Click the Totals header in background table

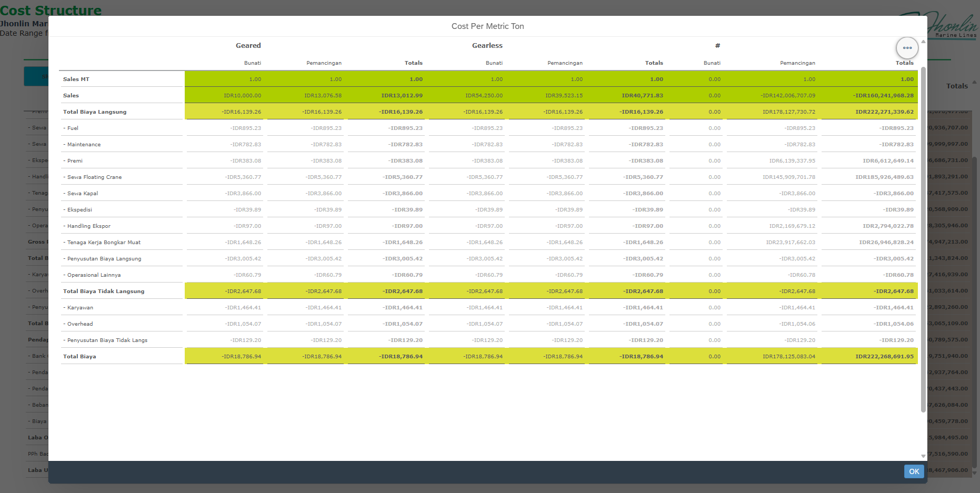click(957, 86)
